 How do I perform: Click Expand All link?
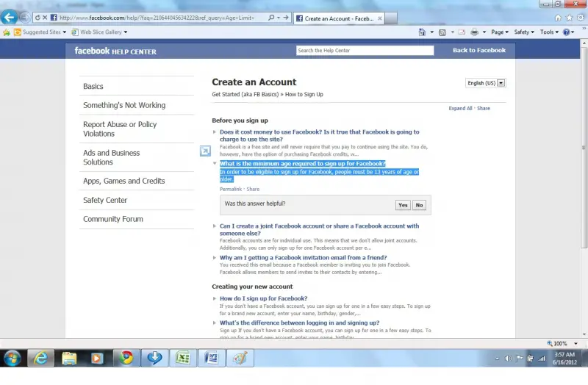point(460,108)
